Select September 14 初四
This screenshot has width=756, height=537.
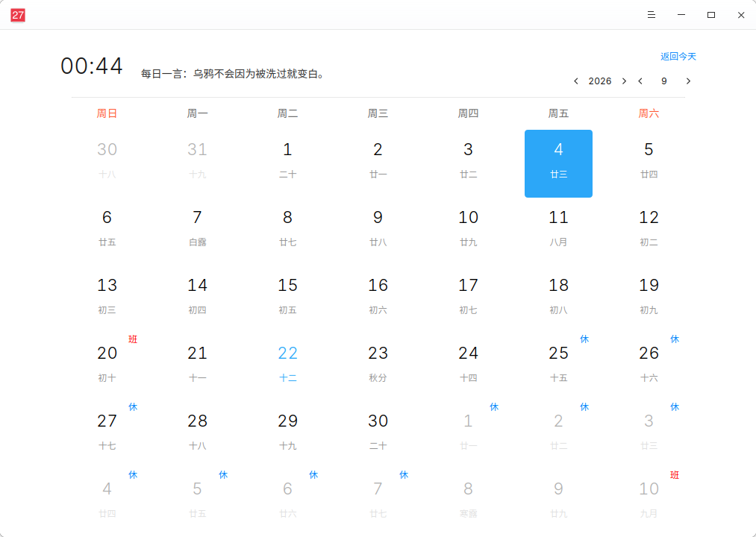point(197,299)
